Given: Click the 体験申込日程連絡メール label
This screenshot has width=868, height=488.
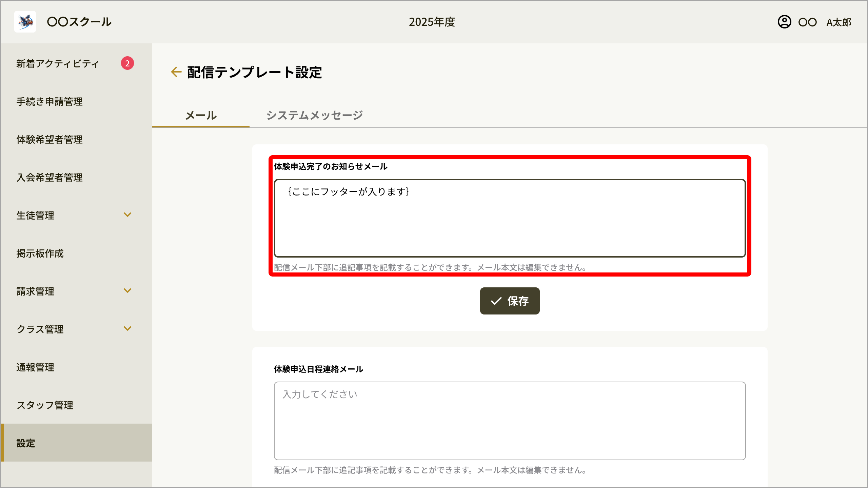Looking at the screenshot, I should pyautogui.click(x=318, y=369).
